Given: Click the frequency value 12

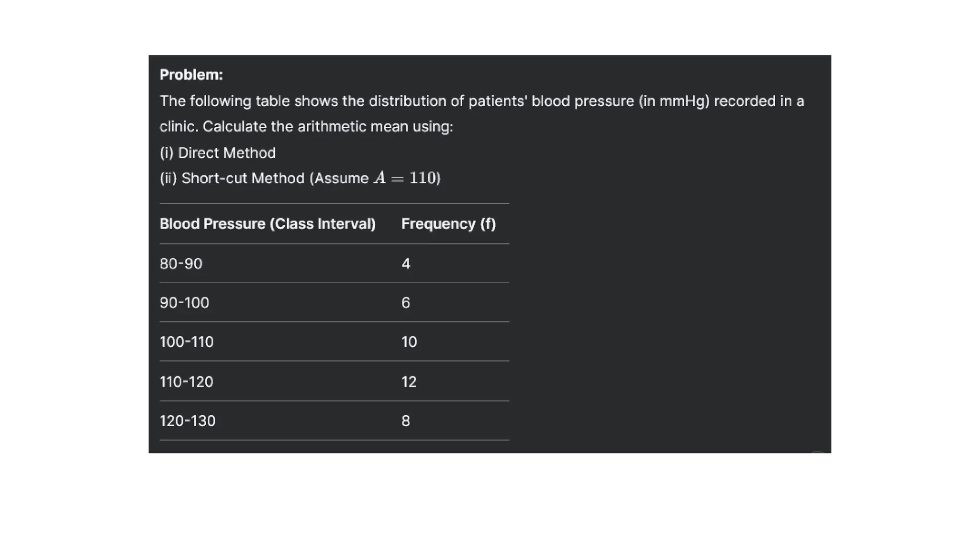Looking at the screenshot, I should click(x=409, y=382).
